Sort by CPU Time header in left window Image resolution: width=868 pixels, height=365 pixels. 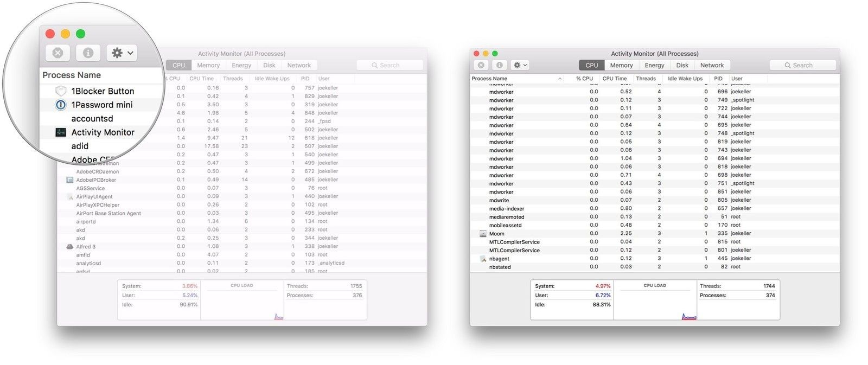pos(201,79)
